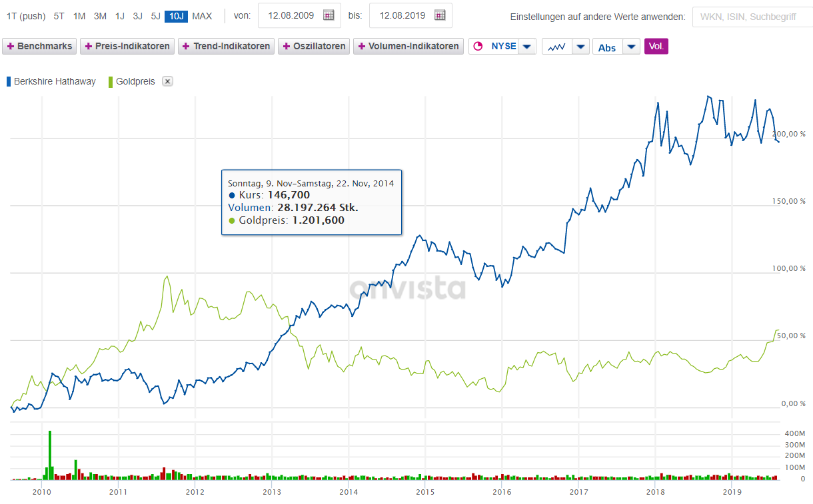
Task: Switch to the 5T timeframe
Action: click(59, 16)
